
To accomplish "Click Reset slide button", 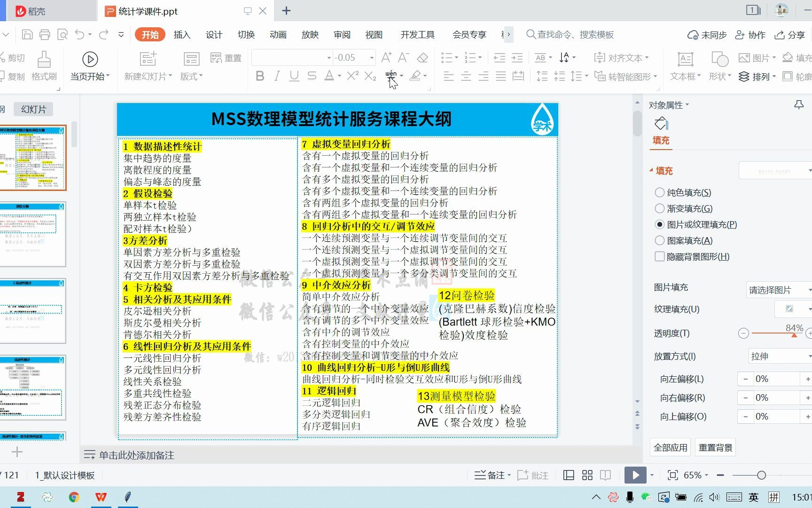I will (x=226, y=58).
